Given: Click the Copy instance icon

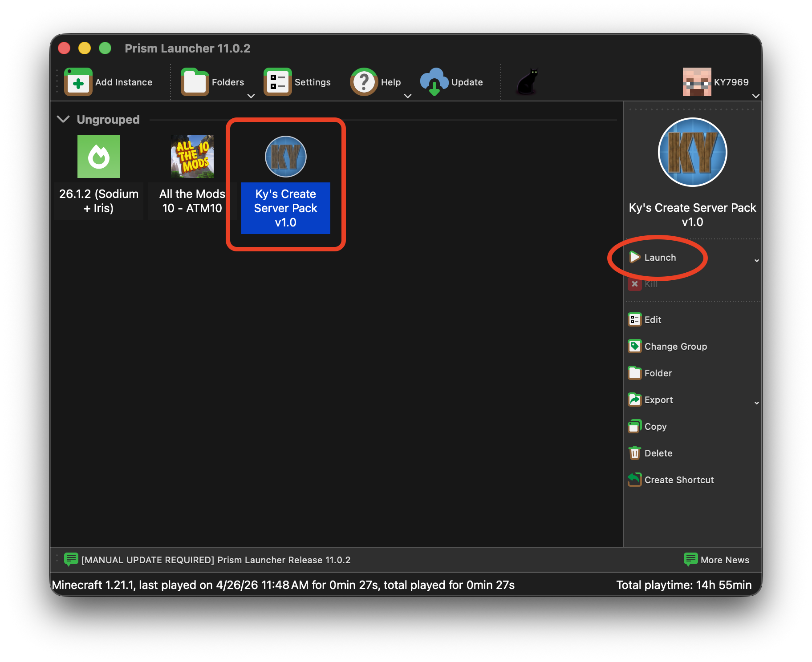Looking at the screenshot, I should pos(634,427).
